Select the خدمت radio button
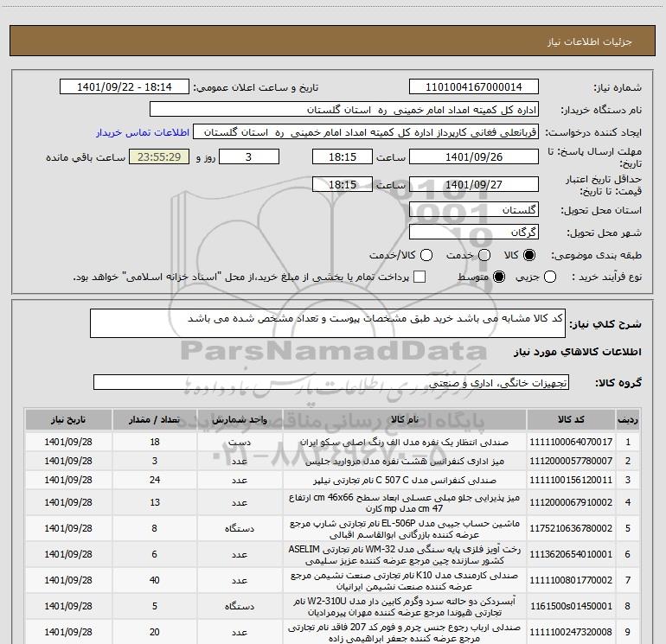This screenshot has height=644, width=666. coord(484,255)
